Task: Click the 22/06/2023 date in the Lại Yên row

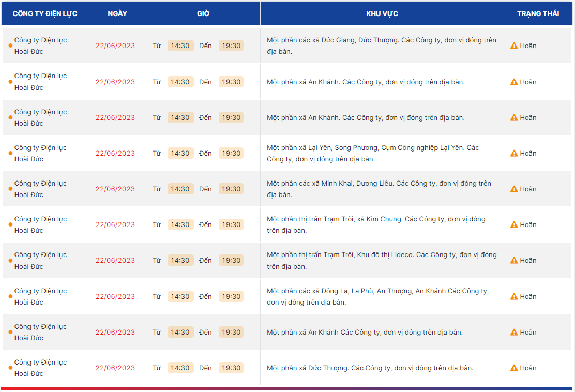Action: [115, 153]
